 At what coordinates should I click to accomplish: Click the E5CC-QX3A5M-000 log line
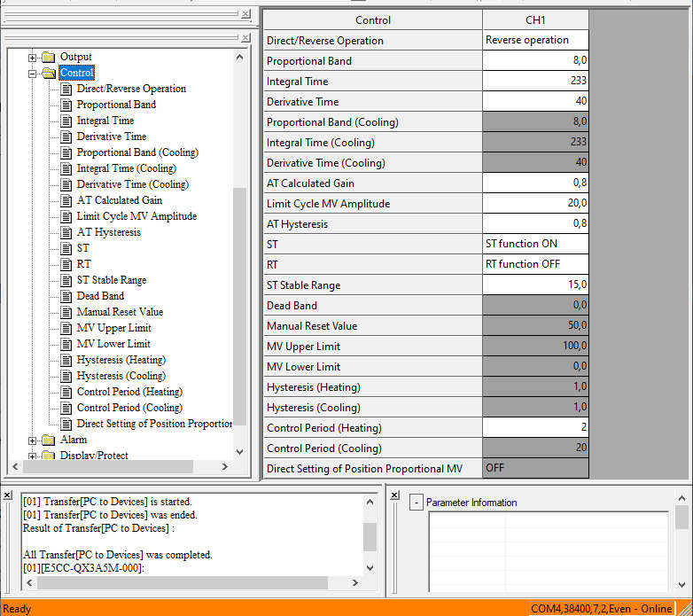tap(83, 568)
